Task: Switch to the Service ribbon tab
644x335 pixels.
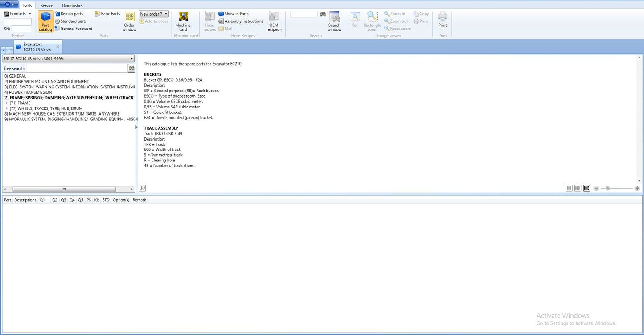Action: (47, 5)
